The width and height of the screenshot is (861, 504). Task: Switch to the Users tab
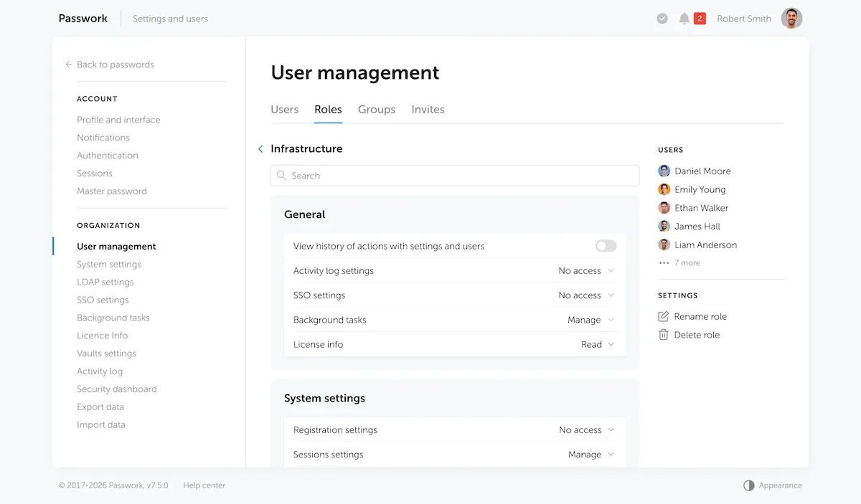pos(285,110)
